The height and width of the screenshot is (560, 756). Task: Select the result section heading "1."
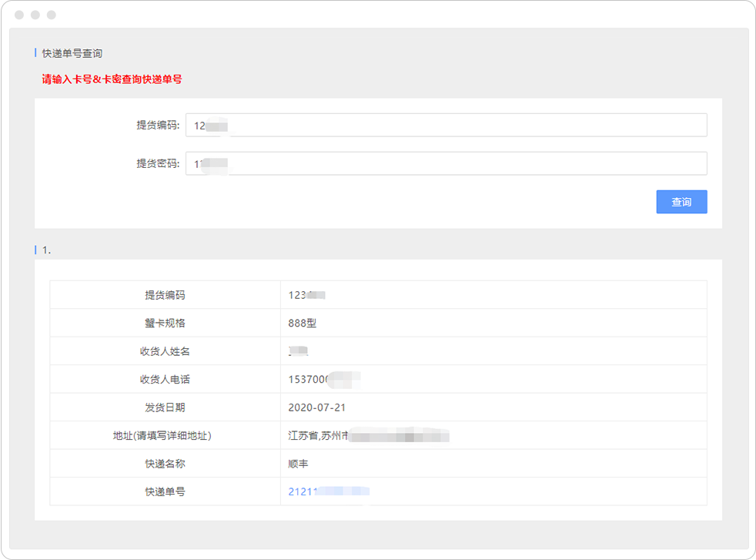[x=46, y=250]
